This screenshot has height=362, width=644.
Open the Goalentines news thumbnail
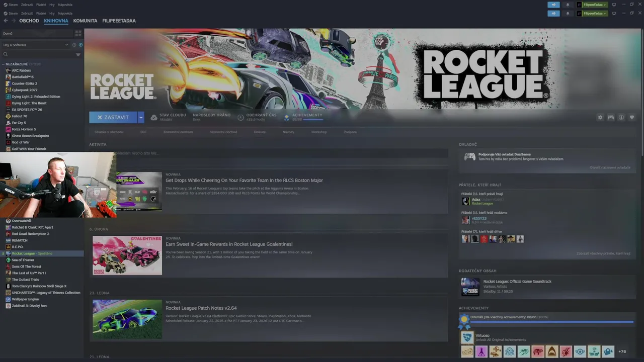127,255
